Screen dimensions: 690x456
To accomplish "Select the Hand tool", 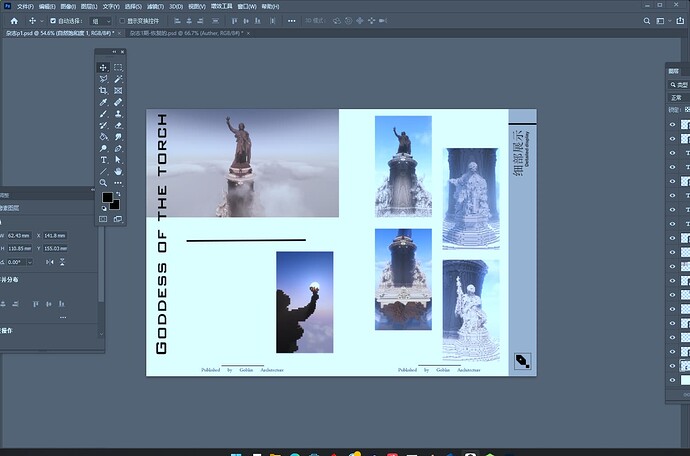I will (x=118, y=172).
